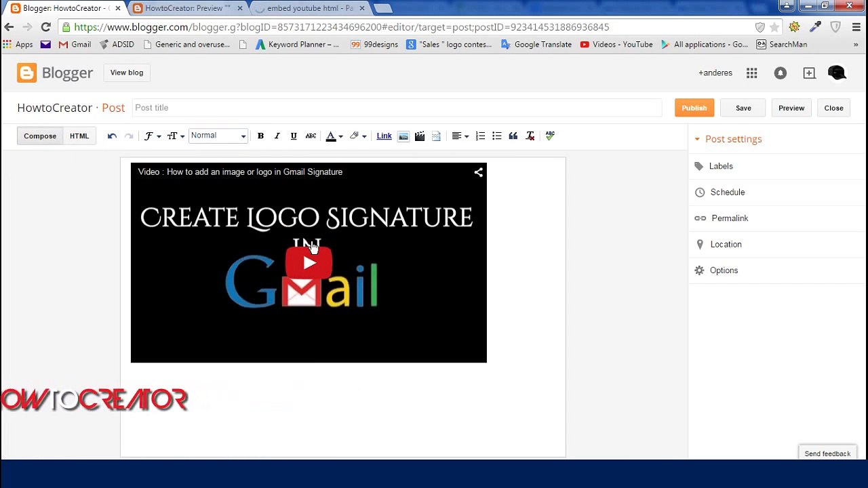The image size is (868, 488).
Task: Open Google notifications bell
Action: pos(781,73)
